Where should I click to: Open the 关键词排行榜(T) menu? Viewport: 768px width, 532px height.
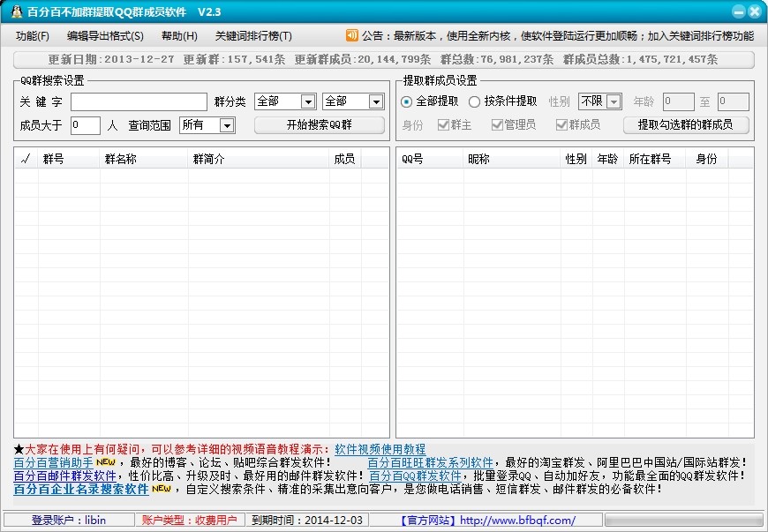(253, 36)
